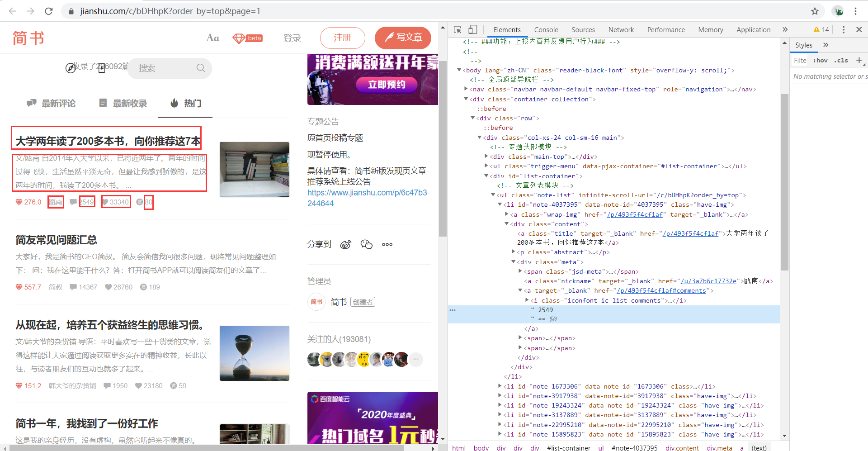Open the Chrome profile avatar
This screenshot has height=451, width=868.
[x=838, y=11]
